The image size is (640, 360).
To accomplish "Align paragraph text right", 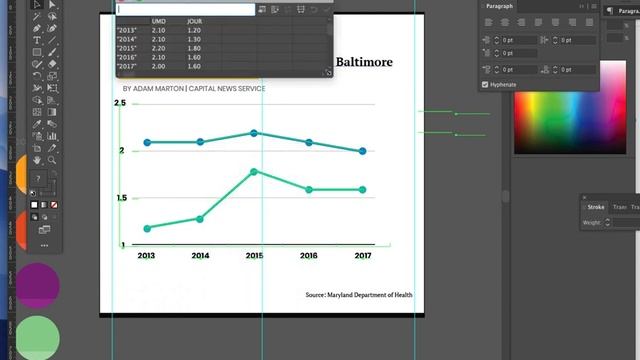I will (x=522, y=22).
